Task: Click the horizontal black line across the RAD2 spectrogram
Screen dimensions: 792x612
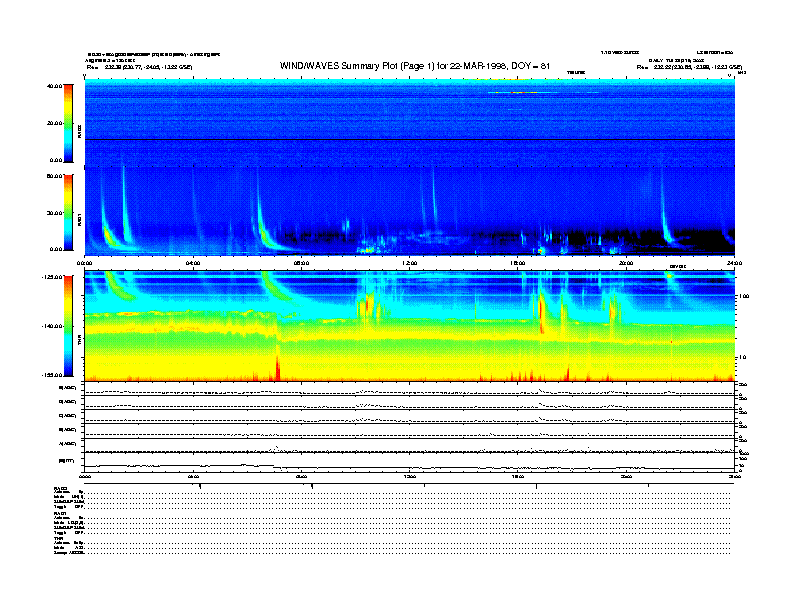Action: click(410, 139)
